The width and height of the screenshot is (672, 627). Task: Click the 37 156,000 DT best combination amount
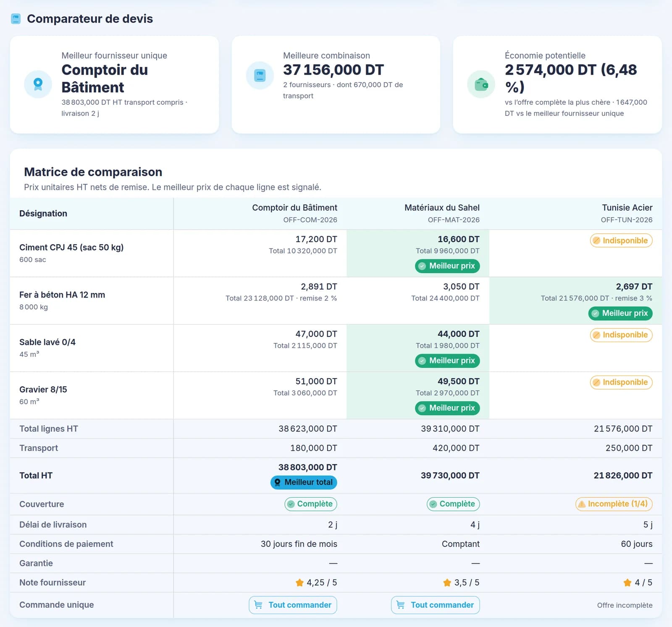coord(333,70)
